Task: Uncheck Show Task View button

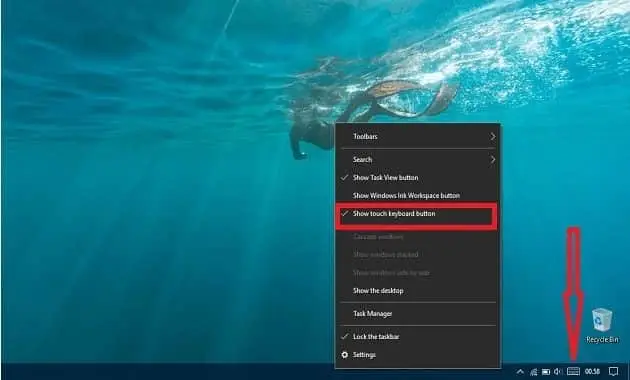Action: pos(418,178)
